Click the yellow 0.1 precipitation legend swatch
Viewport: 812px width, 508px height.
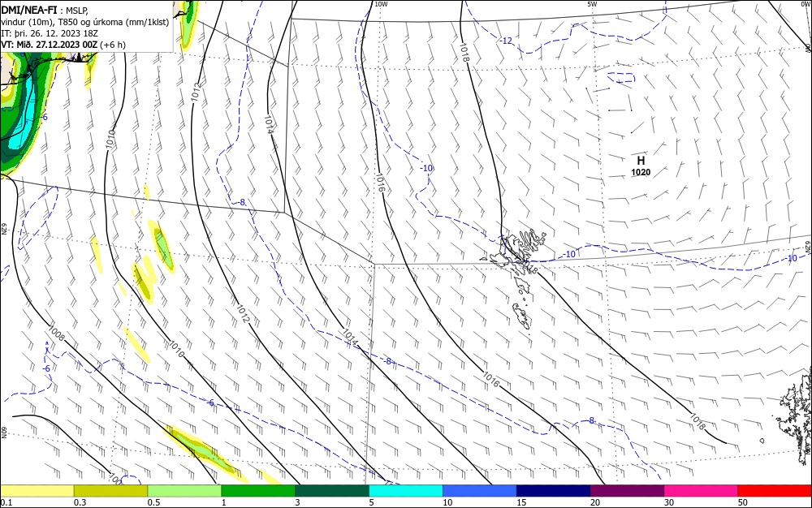tap(37, 491)
